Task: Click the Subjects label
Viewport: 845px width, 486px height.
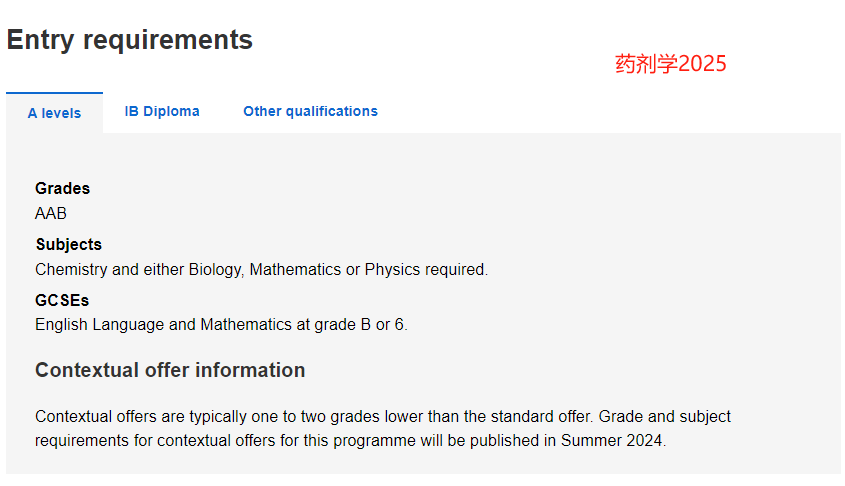Action: click(68, 244)
